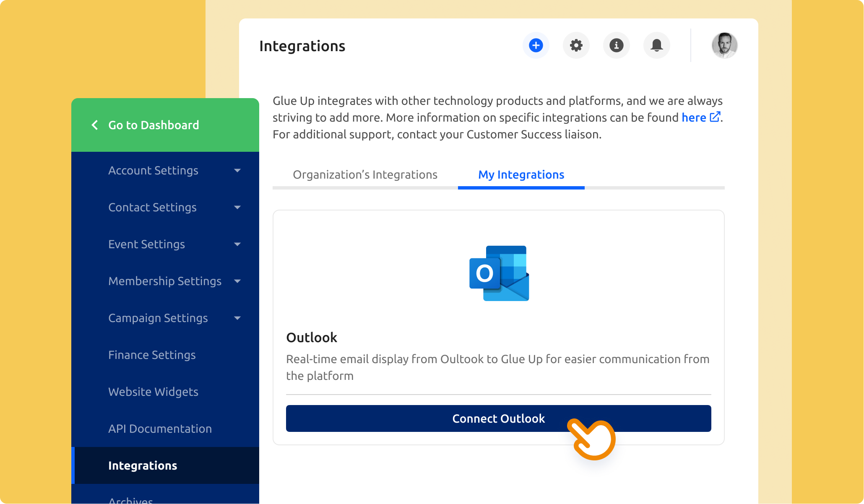Select Finance Settings in the sidebar
864x504 pixels.
pyautogui.click(x=152, y=355)
